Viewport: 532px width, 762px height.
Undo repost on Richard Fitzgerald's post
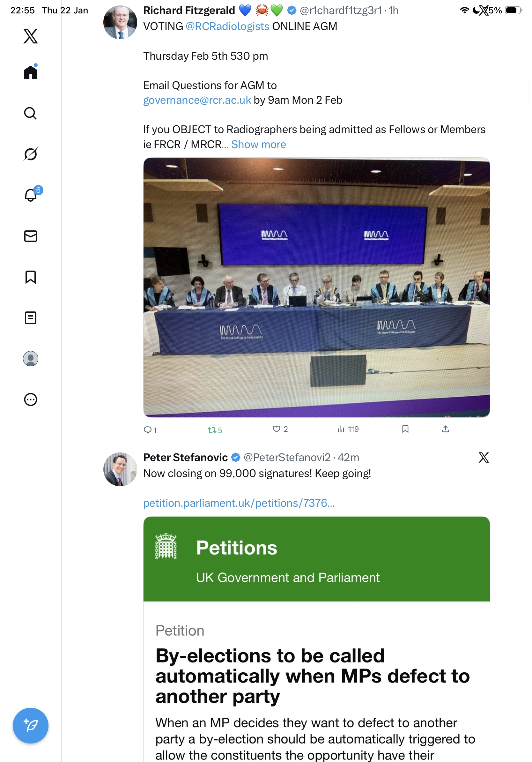point(212,430)
